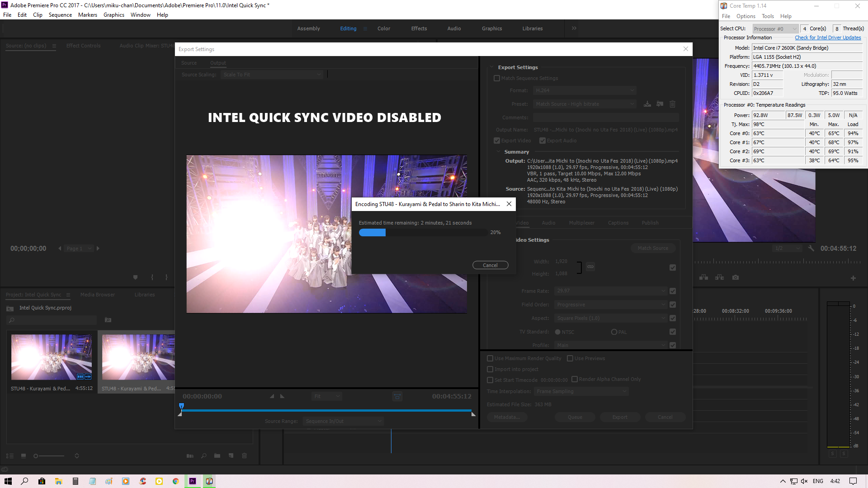Switch Project panel to icon view
Screen dimensions: 868x488
coord(24,456)
